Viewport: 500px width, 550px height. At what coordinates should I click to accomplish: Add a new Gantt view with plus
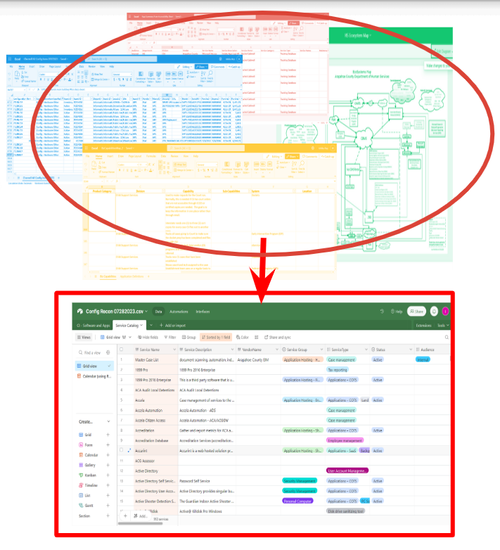[108, 505]
